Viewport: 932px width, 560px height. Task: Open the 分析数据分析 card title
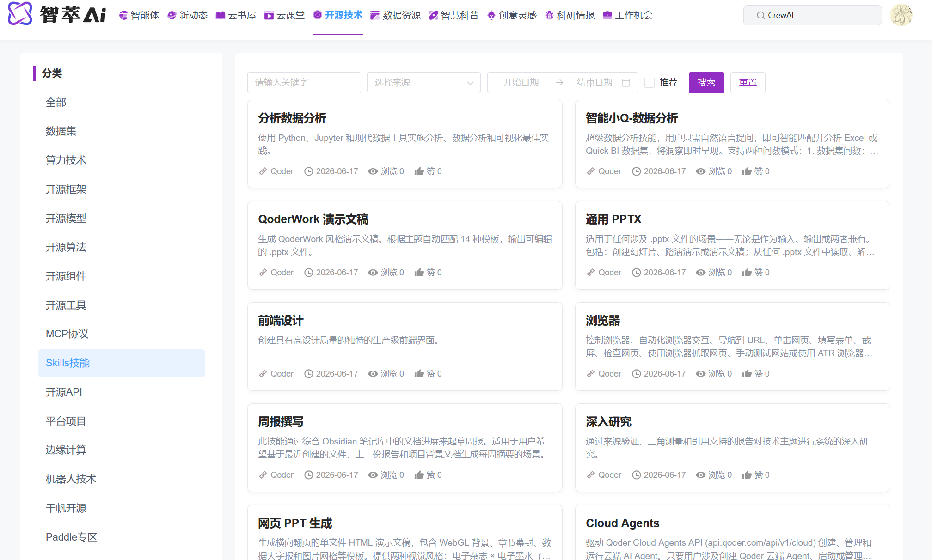tap(292, 118)
